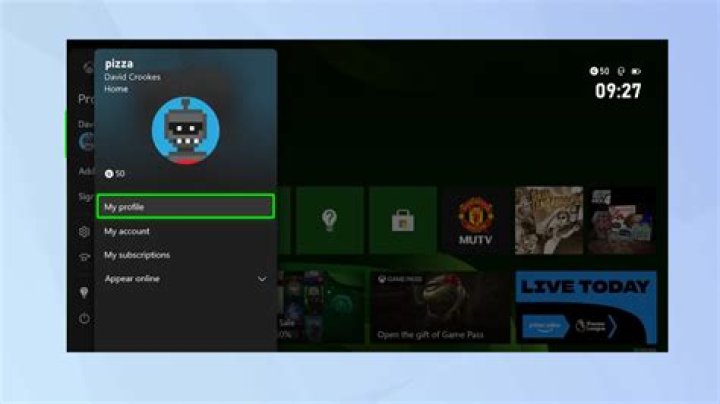Select the rightmost game cover thumbnail
720x404 pixels.
621,220
